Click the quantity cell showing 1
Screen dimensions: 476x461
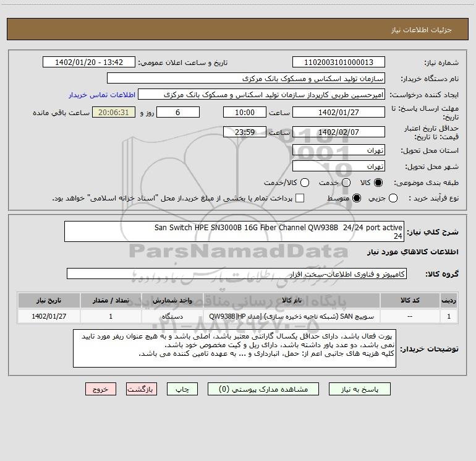(111, 316)
